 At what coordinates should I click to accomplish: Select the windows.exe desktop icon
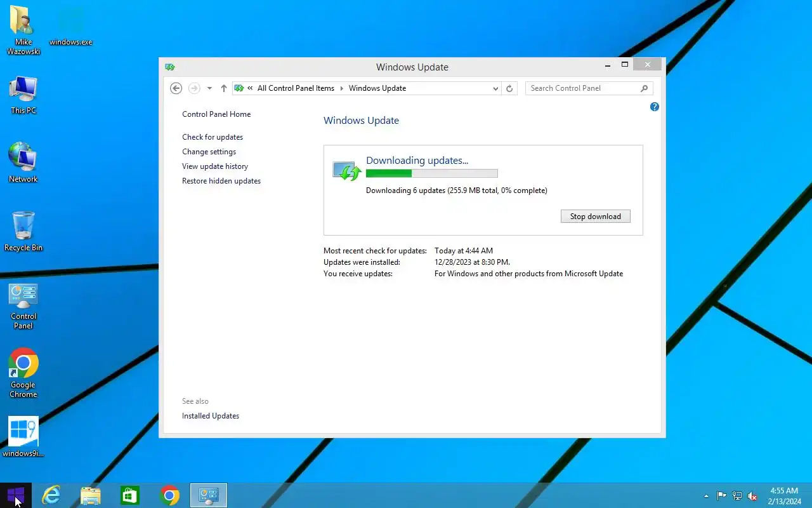(70, 27)
